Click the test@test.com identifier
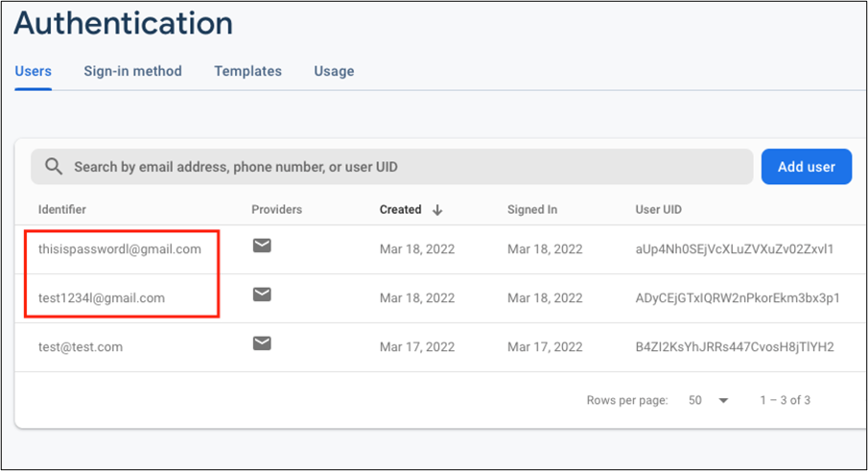This screenshot has width=868, height=471. [81, 347]
